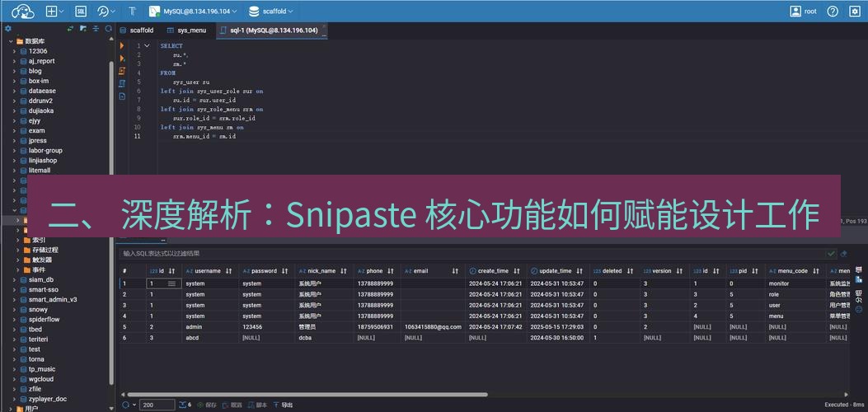Sort by nick_name column
This screenshot has width=868, height=412.
(343, 271)
